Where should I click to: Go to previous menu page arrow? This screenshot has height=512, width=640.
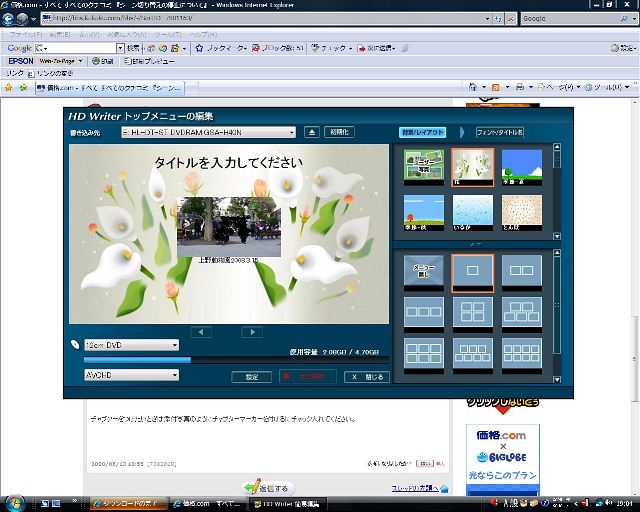[201, 332]
